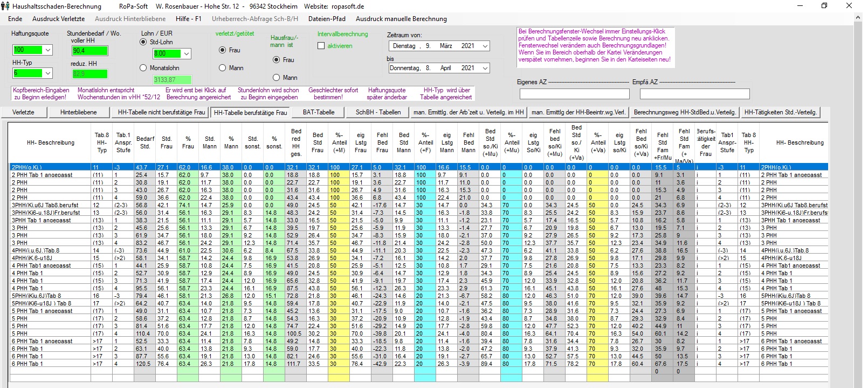Viewport: 868px width, 388px height.
Task: Switch to the BAT-Tabelle tab
Action: [x=318, y=112]
